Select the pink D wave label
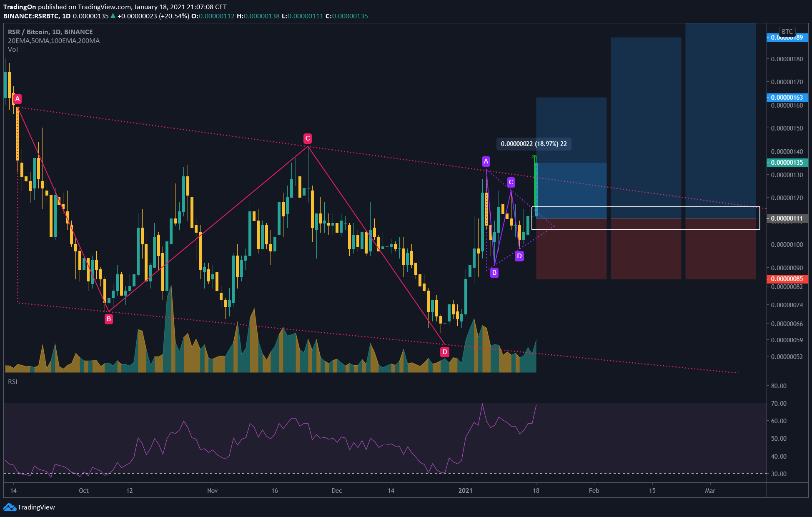This screenshot has height=517, width=812. click(445, 352)
